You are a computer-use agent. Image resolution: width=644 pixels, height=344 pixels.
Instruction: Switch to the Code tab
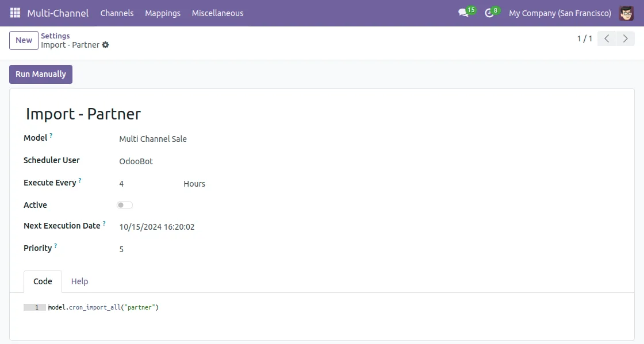point(43,281)
